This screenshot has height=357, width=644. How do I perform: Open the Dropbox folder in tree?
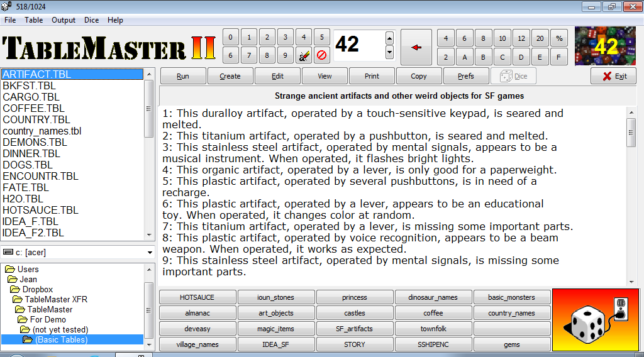(37, 289)
